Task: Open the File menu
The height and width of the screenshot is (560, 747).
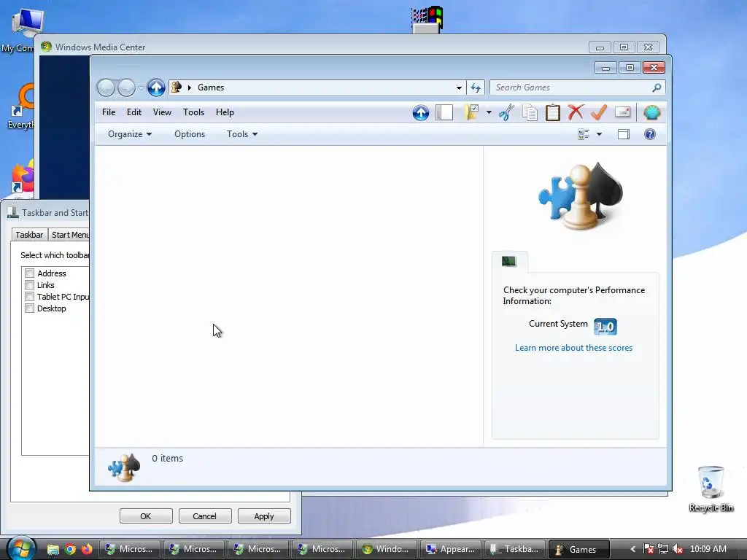Action: click(x=109, y=112)
